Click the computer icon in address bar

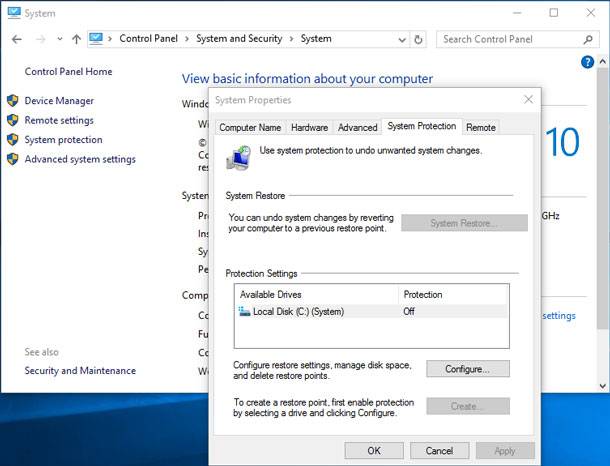(96, 39)
